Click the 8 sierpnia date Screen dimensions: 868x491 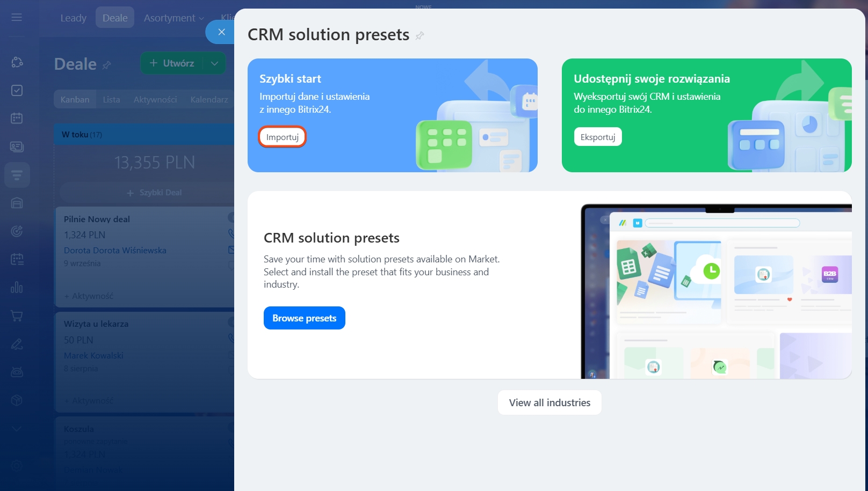81,369
